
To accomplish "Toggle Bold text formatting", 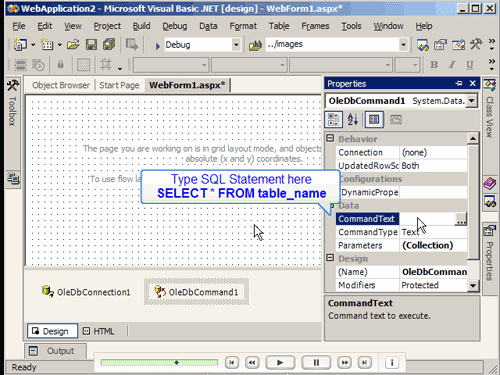I will pos(434,65).
